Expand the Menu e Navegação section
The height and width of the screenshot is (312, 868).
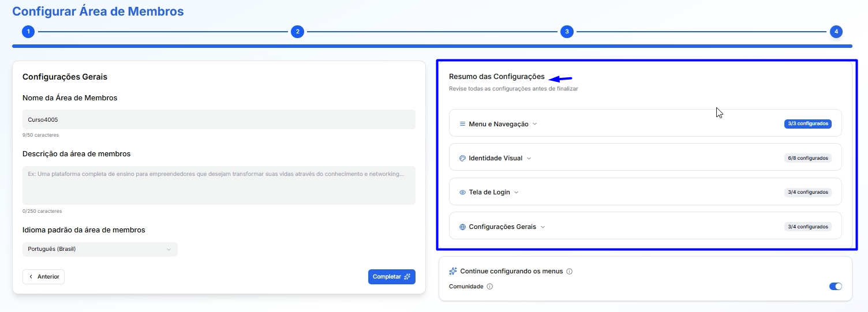point(534,124)
